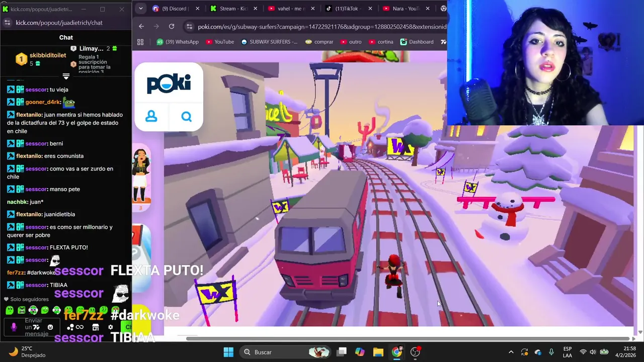Open the 7TV emote icon in message box
This screenshot has width=644, height=362.
tap(36, 327)
